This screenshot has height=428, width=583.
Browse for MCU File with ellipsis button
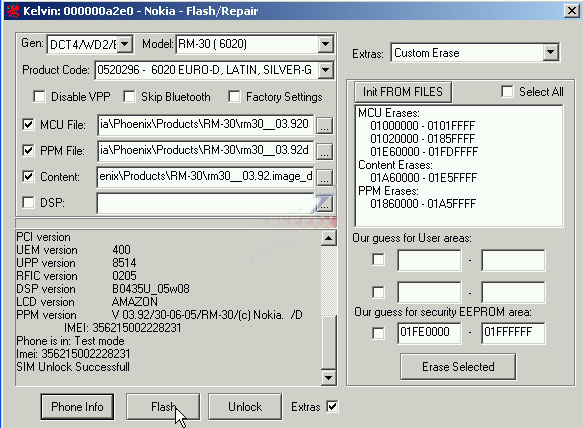click(x=324, y=125)
